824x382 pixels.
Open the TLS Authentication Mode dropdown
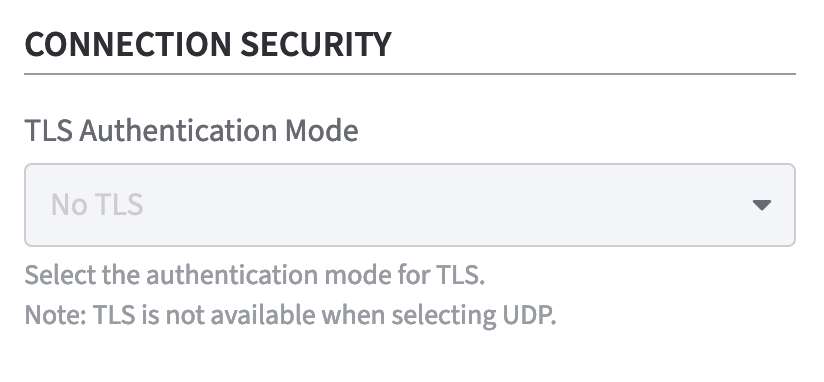click(x=410, y=205)
